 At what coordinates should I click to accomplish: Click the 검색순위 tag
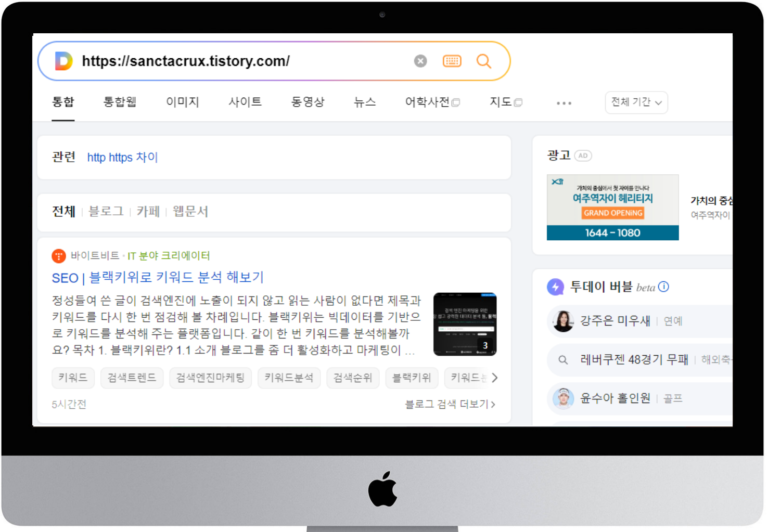point(353,378)
